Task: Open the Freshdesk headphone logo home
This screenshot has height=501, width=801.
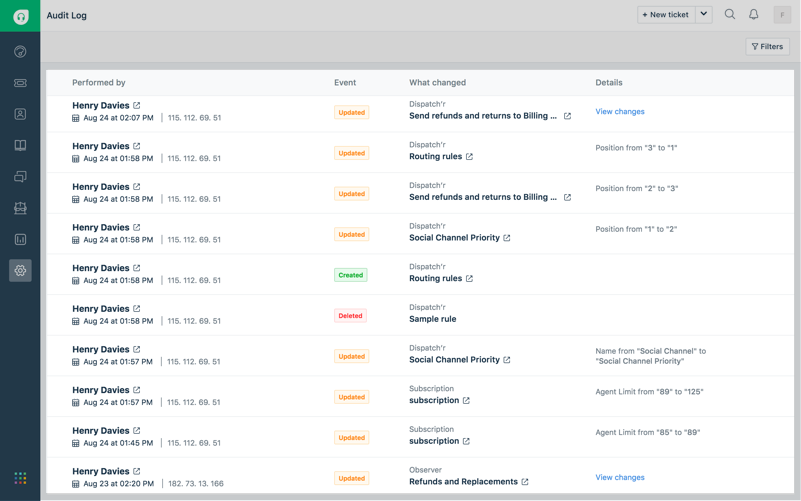Action: click(20, 16)
